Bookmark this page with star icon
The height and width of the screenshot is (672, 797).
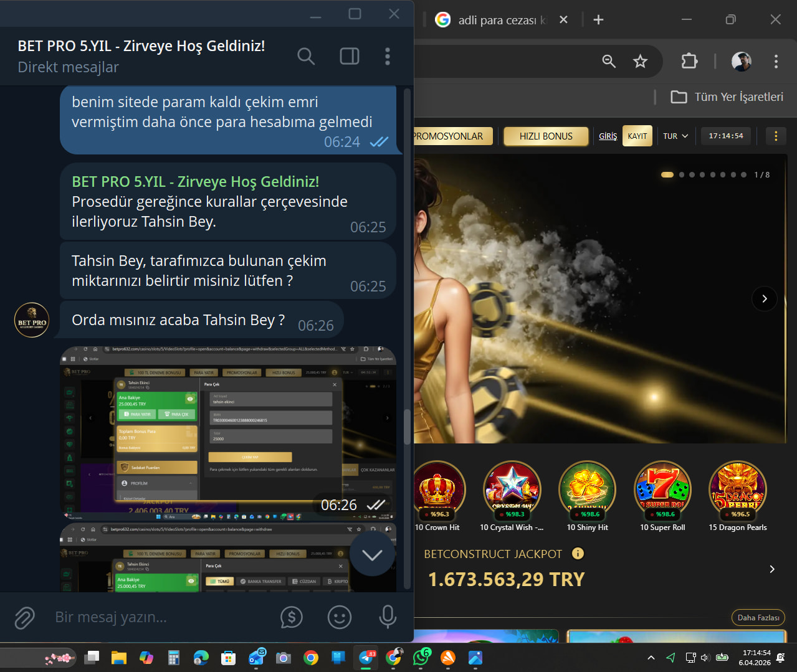640,61
